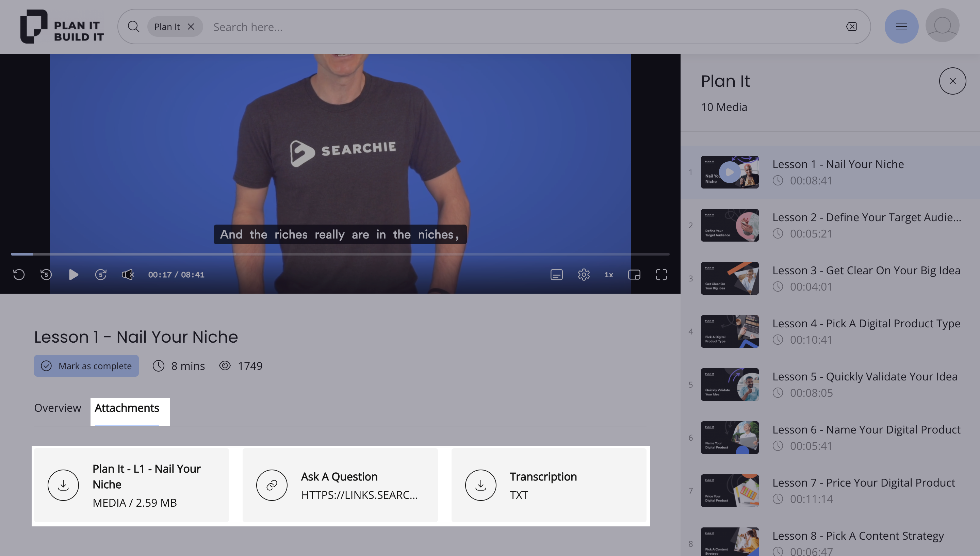The image size is (980, 556).
Task: Click the 10 Media label
Action: [x=724, y=107]
